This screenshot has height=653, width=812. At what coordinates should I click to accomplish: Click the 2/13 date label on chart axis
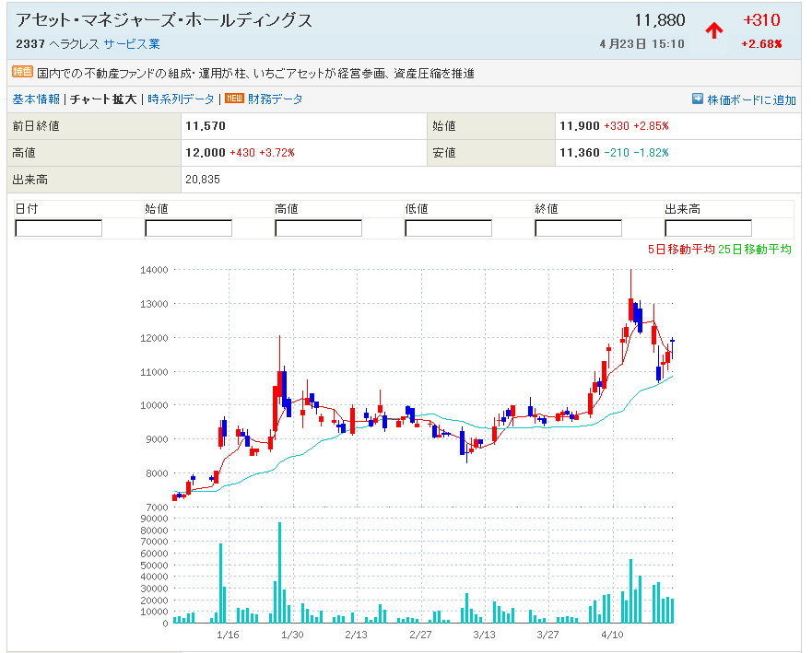357,635
